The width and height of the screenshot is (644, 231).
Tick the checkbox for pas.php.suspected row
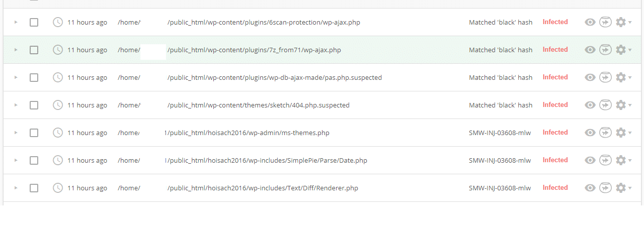(34, 77)
